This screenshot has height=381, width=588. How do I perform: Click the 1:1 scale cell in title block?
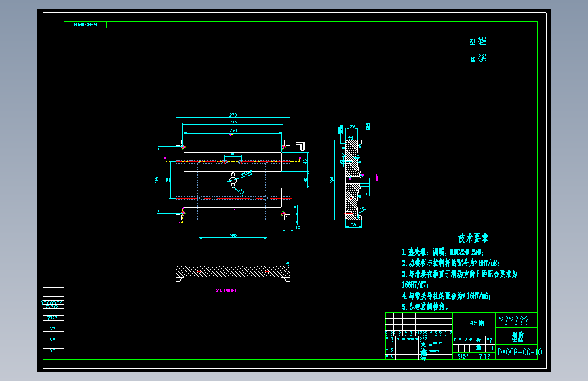coord(490,348)
